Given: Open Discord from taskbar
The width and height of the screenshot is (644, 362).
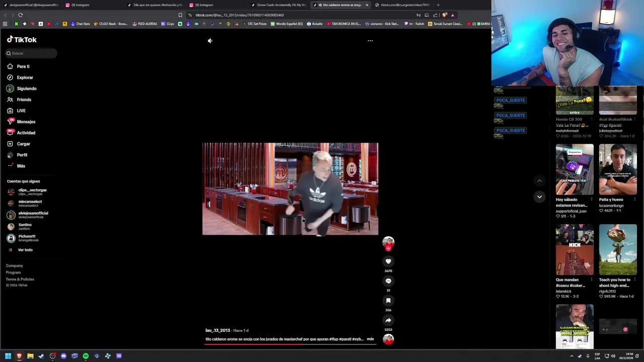Looking at the screenshot, I should click(63, 356).
